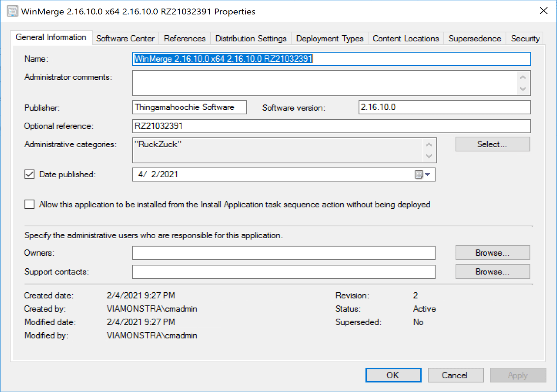Viewport: 557px width, 392px height.
Task: Open the Deployment Types tab
Action: [x=329, y=38]
